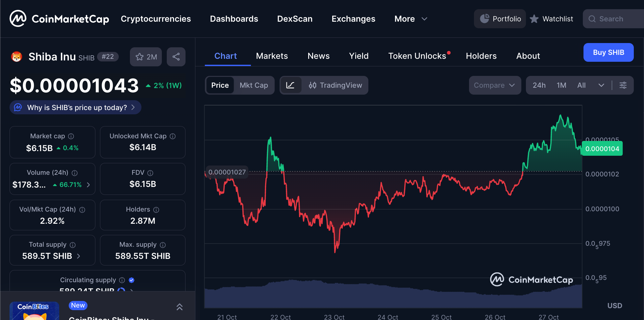The width and height of the screenshot is (644, 320).
Task: Open the Compare dropdown
Action: tap(494, 85)
